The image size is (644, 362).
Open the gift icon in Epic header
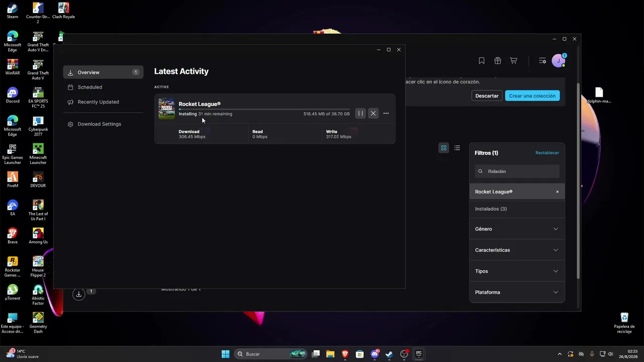[x=498, y=61]
